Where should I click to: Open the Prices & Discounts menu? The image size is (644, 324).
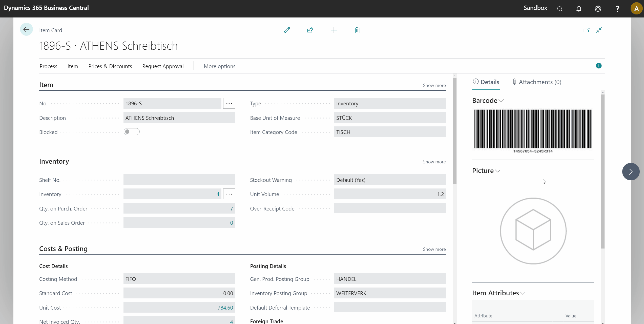(110, 66)
